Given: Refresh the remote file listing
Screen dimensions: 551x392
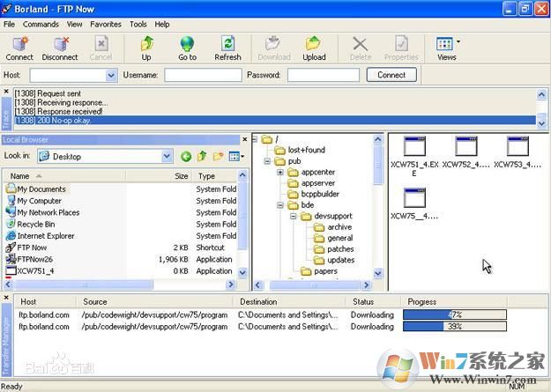Looking at the screenshot, I should pos(227,48).
